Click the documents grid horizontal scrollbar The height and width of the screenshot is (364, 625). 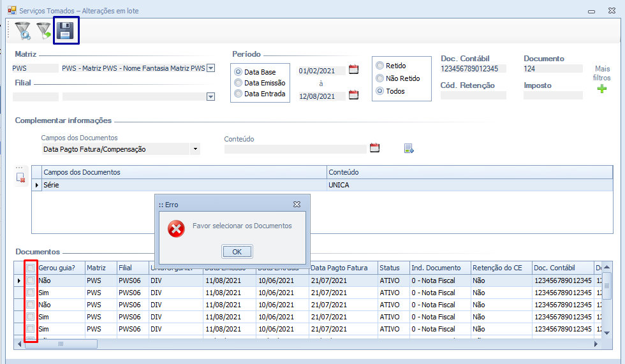(61, 344)
